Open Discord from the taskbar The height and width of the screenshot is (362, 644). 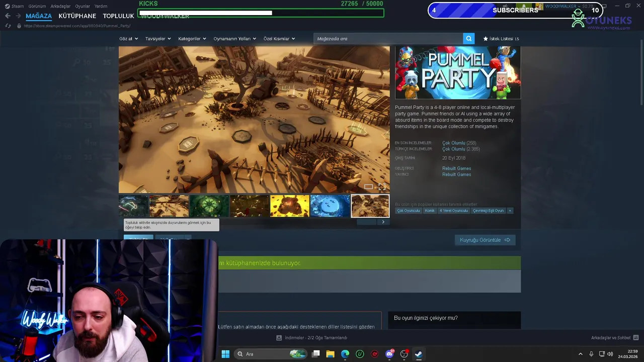click(389, 354)
